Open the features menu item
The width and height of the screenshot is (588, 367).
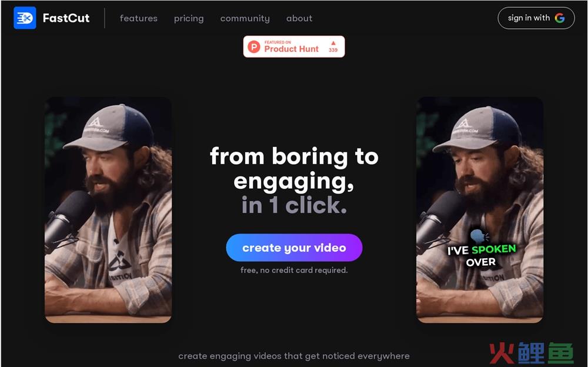click(138, 18)
